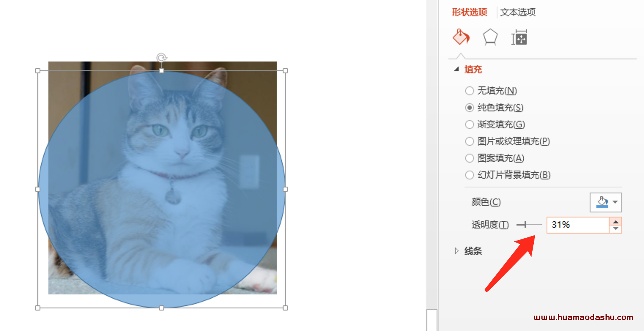644x331 pixels.
Task: Click the fill color paint bucket button
Action: click(602, 202)
